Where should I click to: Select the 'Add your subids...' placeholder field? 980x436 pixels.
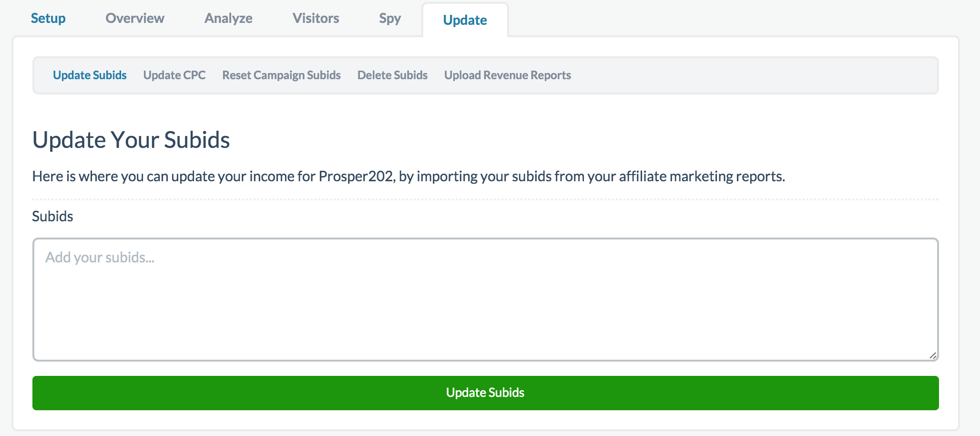100,257
